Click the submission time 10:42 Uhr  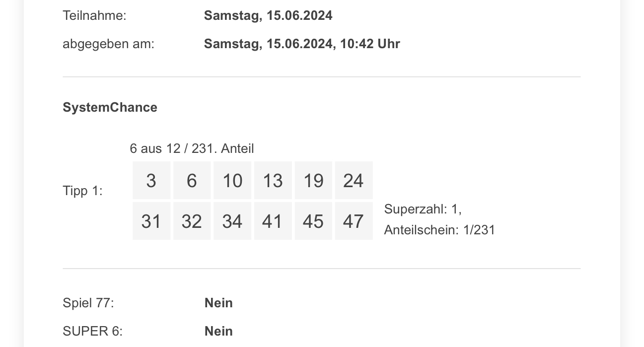370,44
